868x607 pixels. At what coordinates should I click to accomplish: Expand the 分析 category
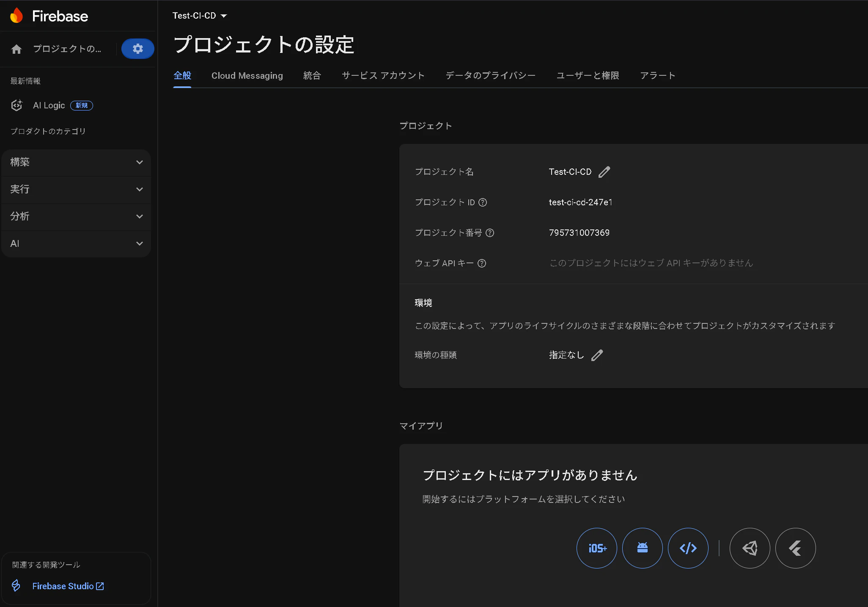tap(76, 217)
